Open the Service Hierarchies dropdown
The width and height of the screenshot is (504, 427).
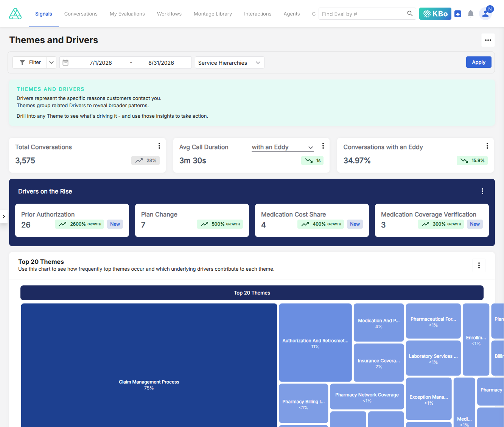(230, 62)
